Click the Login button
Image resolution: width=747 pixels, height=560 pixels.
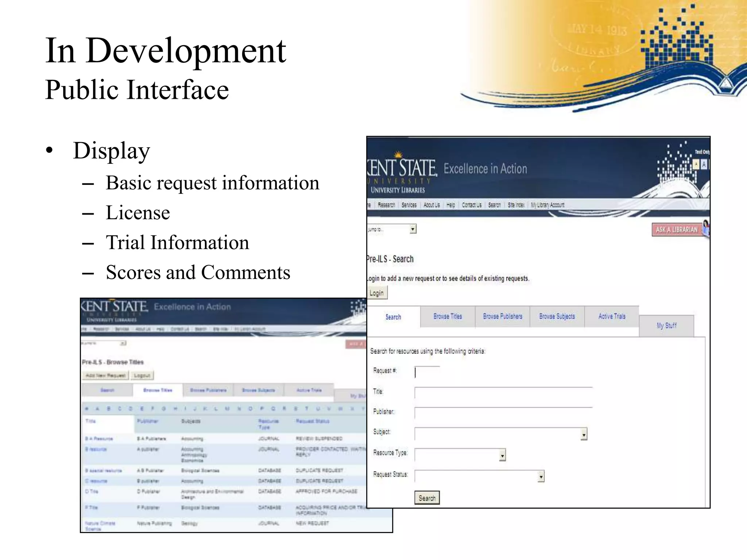pos(377,293)
